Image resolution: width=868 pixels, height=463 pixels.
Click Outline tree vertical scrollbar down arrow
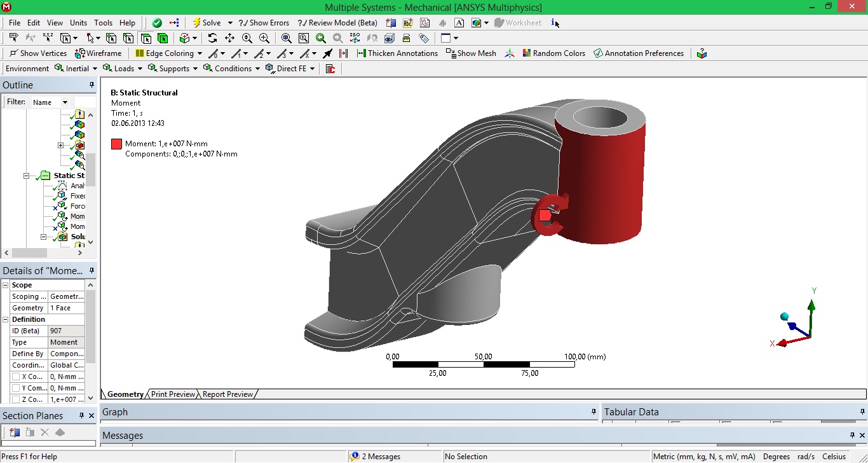point(90,242)
